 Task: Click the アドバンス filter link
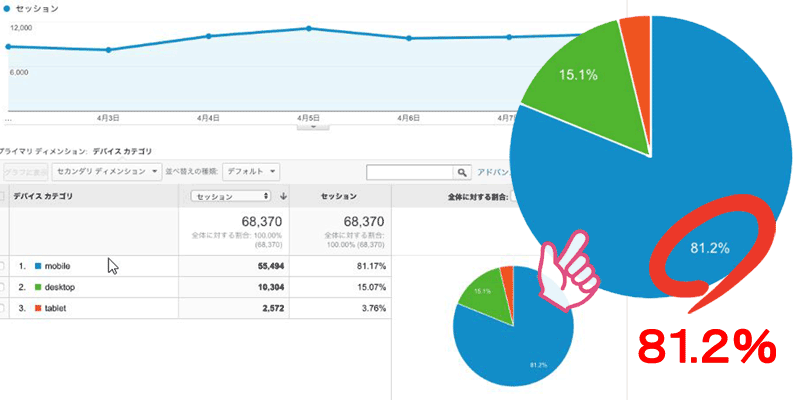[x=495, y=172]
